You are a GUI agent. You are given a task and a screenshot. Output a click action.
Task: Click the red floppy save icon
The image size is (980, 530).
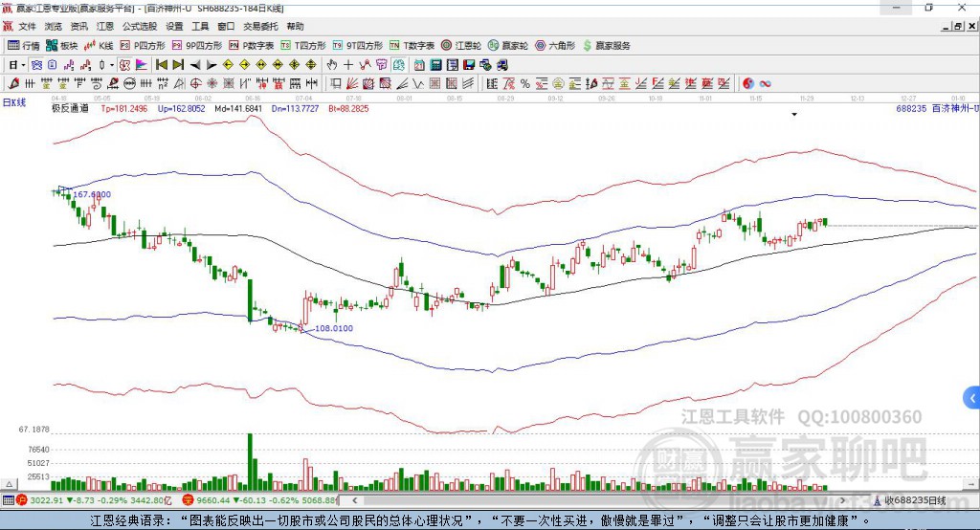pos(469,65)
